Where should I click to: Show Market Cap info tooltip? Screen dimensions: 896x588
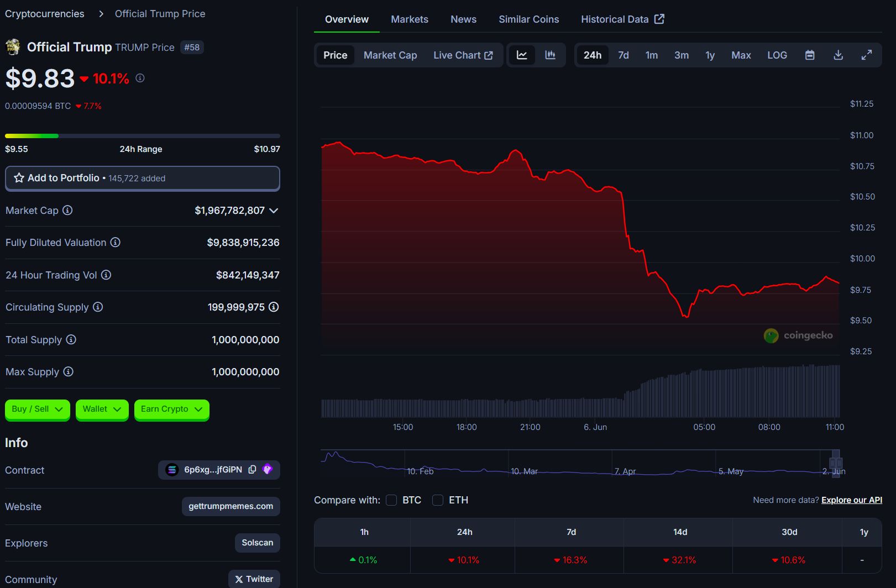[x=67, y=210]
